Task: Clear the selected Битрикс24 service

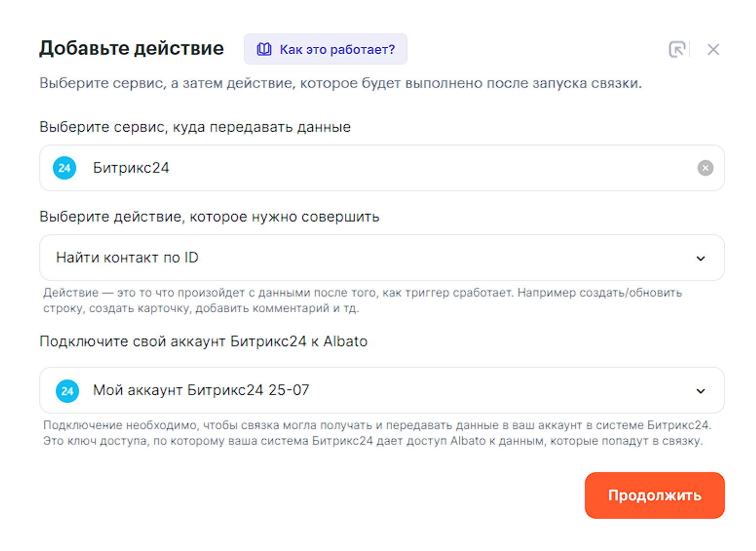Action: click(x=705, y=168)
